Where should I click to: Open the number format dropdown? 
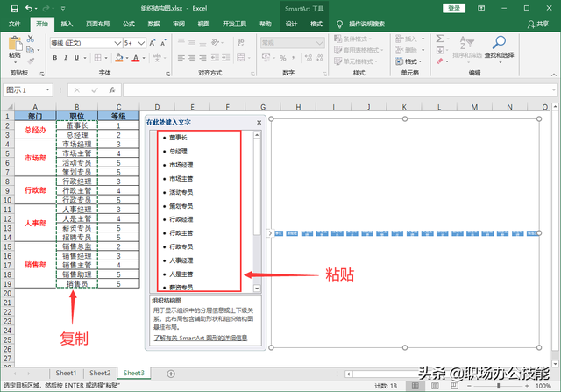click(x=319, y=43)
